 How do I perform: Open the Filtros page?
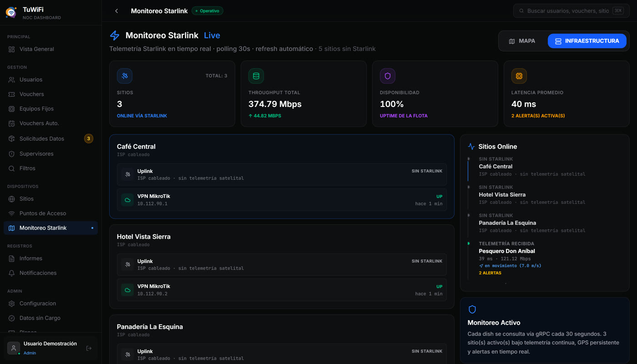51,168
